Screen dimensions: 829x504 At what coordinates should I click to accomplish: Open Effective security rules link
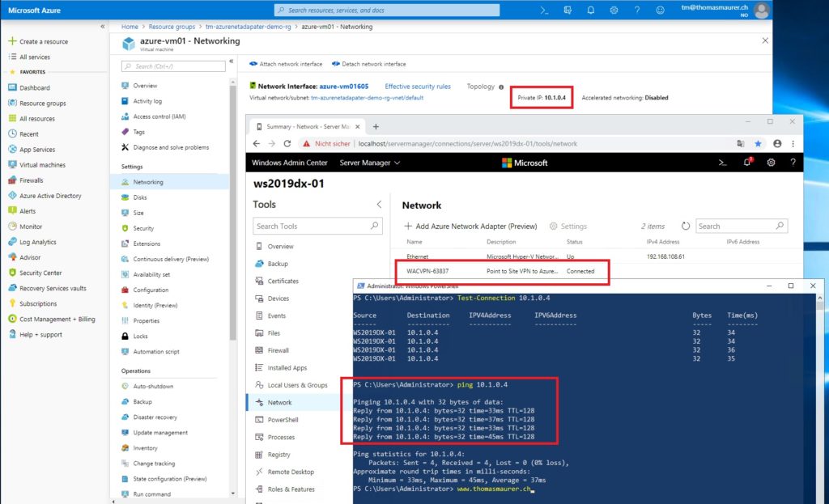click(418, 86)
